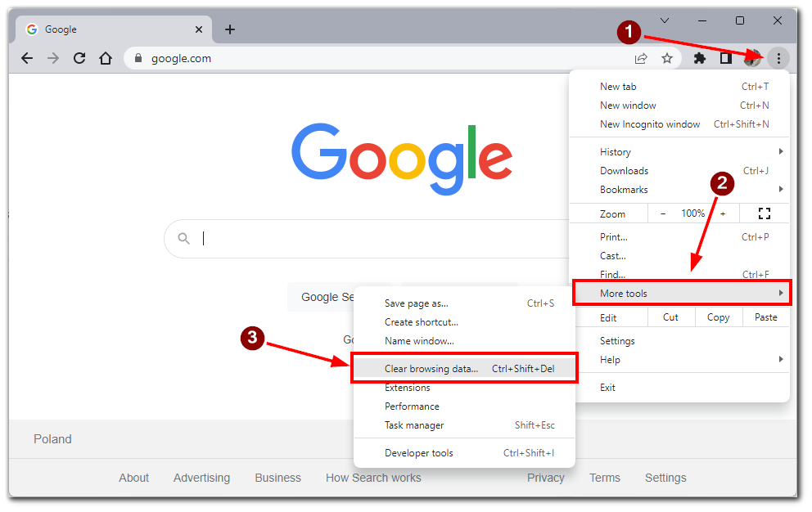
Task: Click Cut in the Edit row
Action: coord(670,317)
